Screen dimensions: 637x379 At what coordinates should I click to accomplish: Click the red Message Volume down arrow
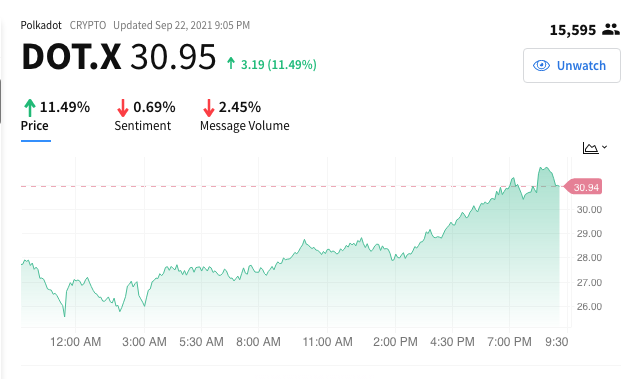click(208, 108)
